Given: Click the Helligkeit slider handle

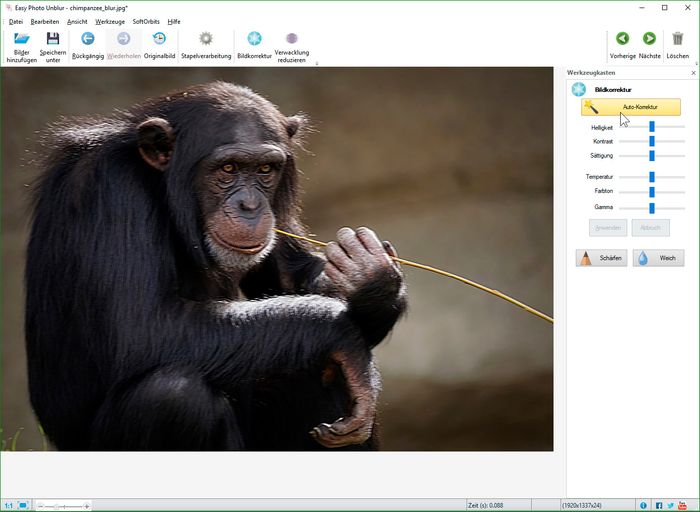Looking at the screenshot, I should [652, 127].
